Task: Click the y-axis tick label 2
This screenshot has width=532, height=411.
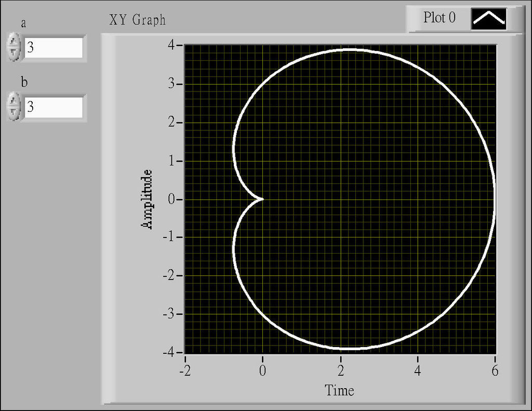Action: coord(171,122)
